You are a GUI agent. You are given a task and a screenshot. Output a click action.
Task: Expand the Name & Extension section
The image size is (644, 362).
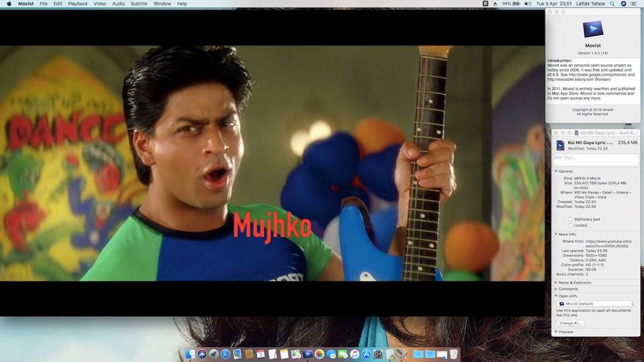pos(556,282)
